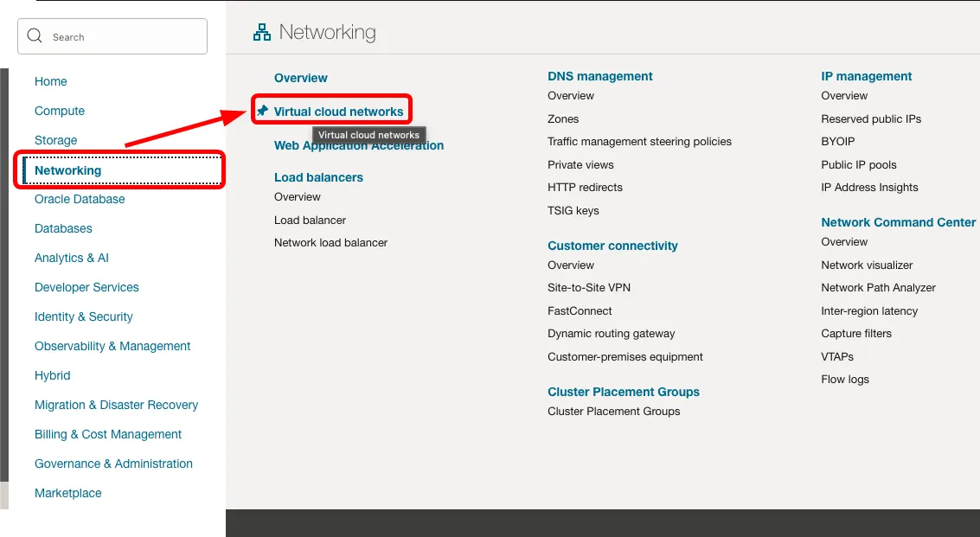Open Governance & Administration category

tap(114, 463)
